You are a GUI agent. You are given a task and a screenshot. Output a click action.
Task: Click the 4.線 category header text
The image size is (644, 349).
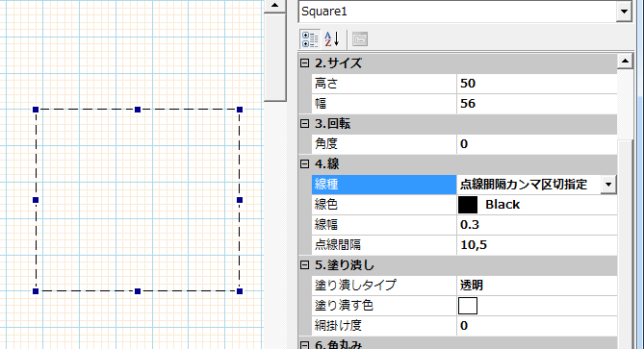[327, 164]
